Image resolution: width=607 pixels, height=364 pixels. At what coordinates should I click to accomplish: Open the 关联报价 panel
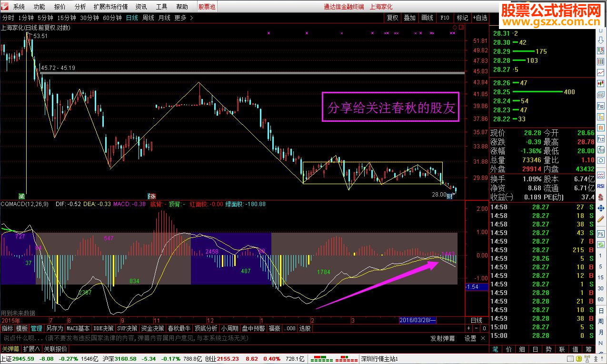click(x=55, y=349)
